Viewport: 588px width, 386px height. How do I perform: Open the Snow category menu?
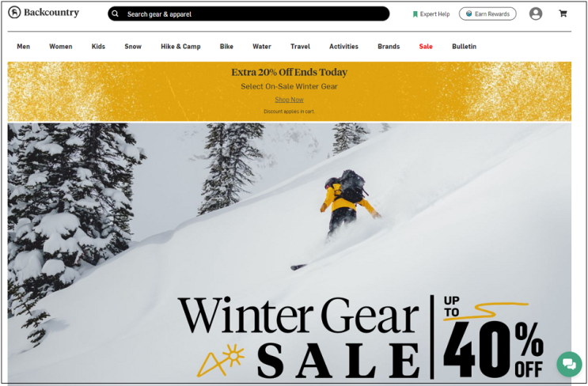click(x=133, y=47)
